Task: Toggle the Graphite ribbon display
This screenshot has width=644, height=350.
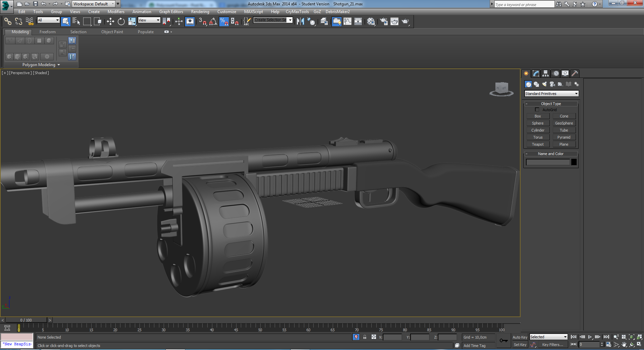Action: coord(336,21)
